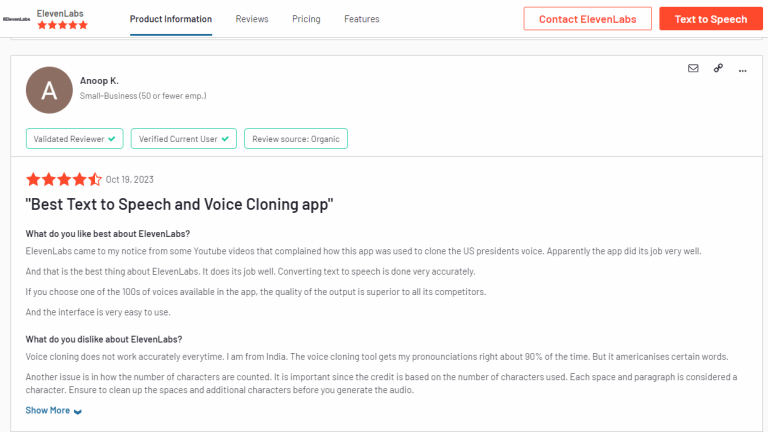Click the review's 4.5 star rating
The height and width of the screenshot is (432, 768).
point(63,179)
